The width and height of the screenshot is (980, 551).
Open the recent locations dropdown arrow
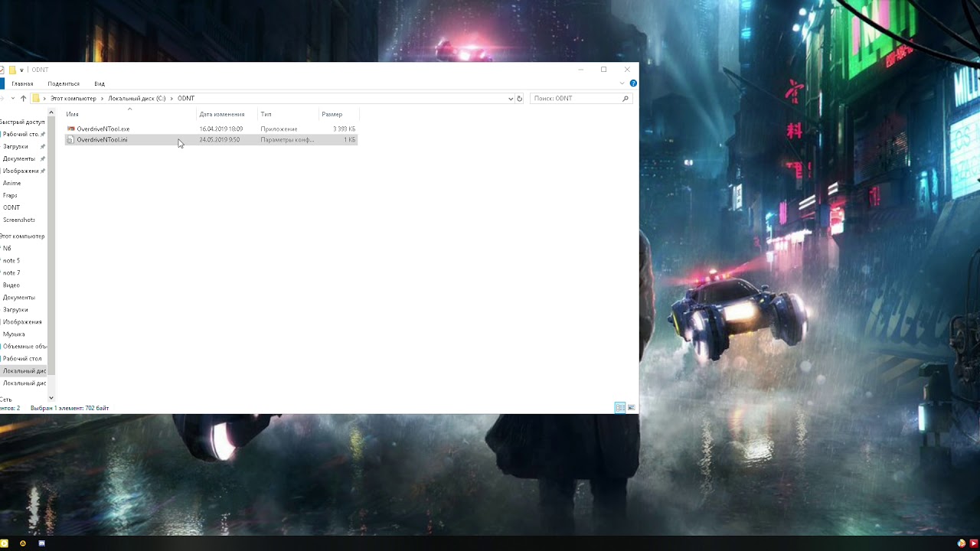pyautogui.click(x=13, y=98)
